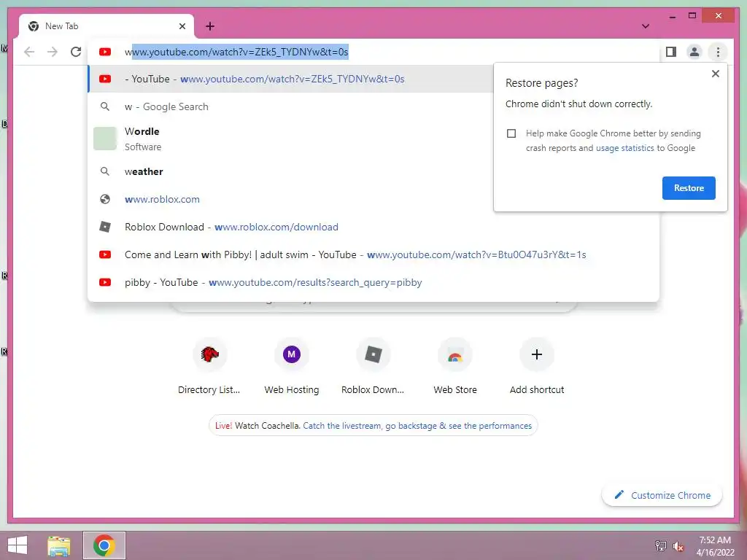Reload the page with the refresh icon
747x560 pixels.
tap(76, 52)
